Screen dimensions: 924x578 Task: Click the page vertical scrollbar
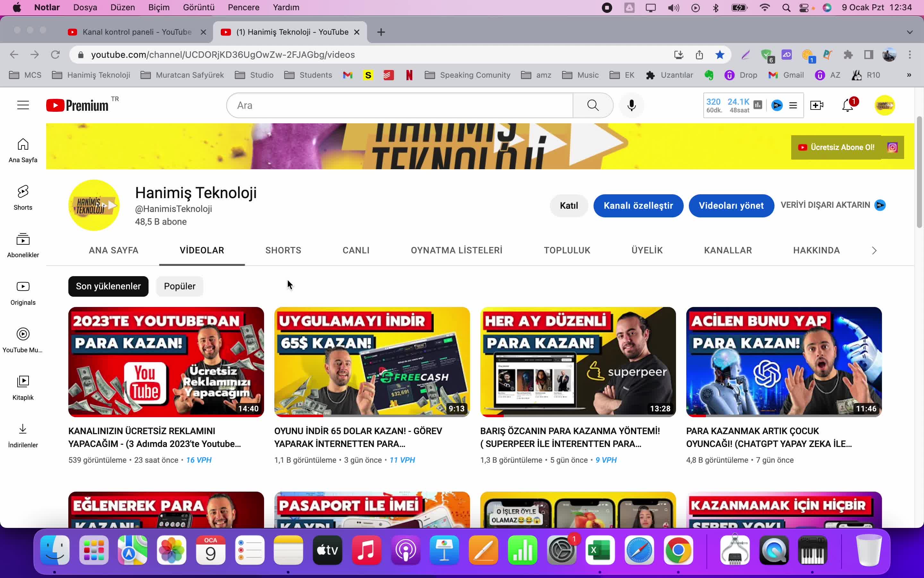click(920, 172)
